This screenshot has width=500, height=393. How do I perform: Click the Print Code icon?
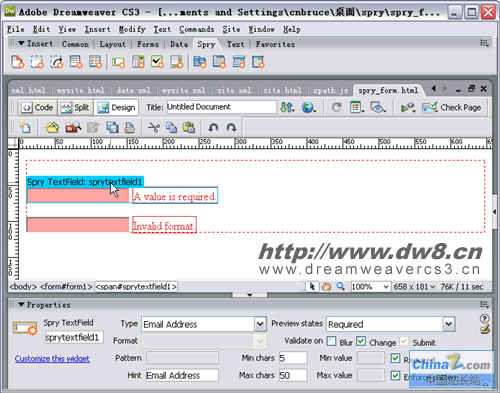pos(130,127)
